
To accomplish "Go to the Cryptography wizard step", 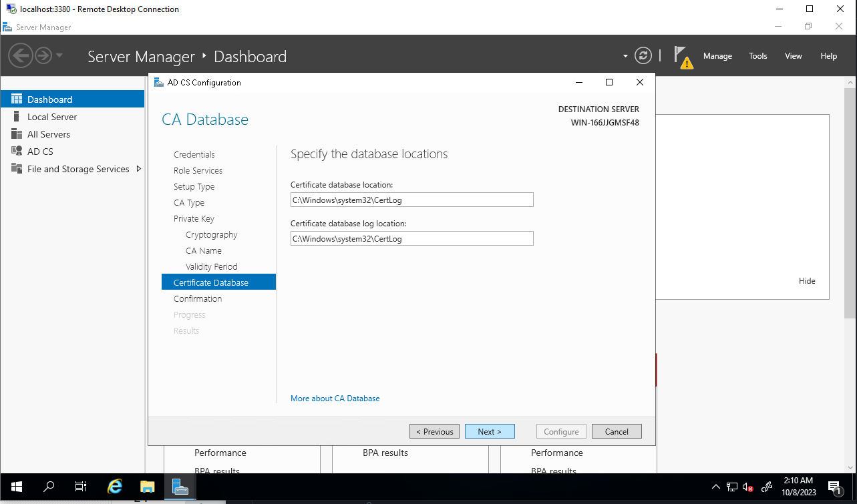I will tap(211, 235).
